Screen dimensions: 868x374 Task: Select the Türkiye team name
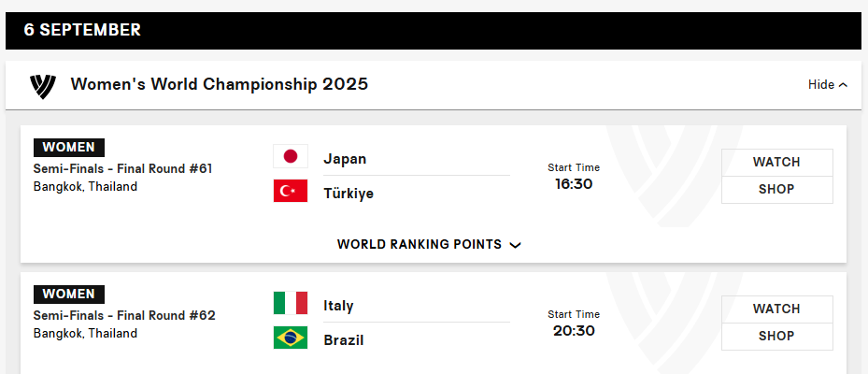pos(349,194)
